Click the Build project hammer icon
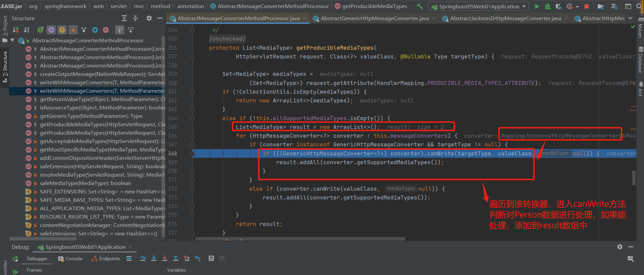Screen dimensions: 644x275 (x=420, y=6)
